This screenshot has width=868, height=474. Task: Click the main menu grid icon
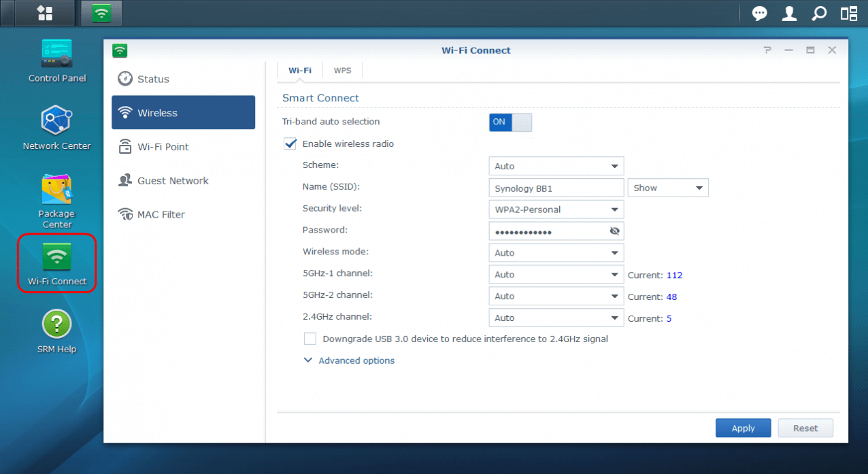point(45,14)
